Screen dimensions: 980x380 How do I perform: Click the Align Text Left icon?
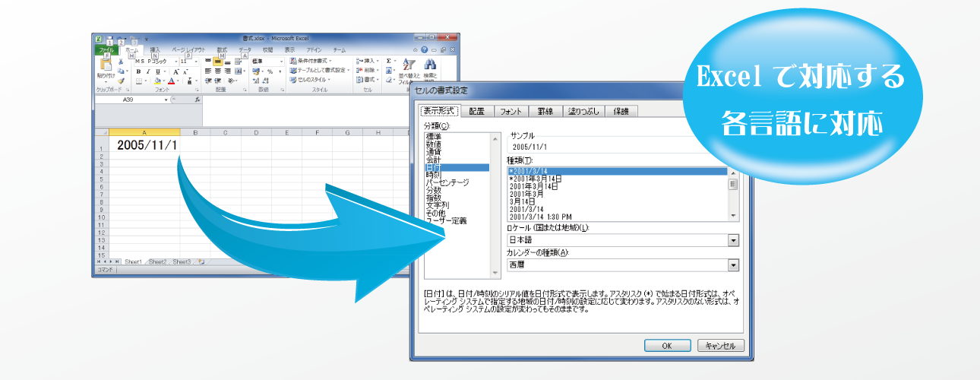click(207, 71)
